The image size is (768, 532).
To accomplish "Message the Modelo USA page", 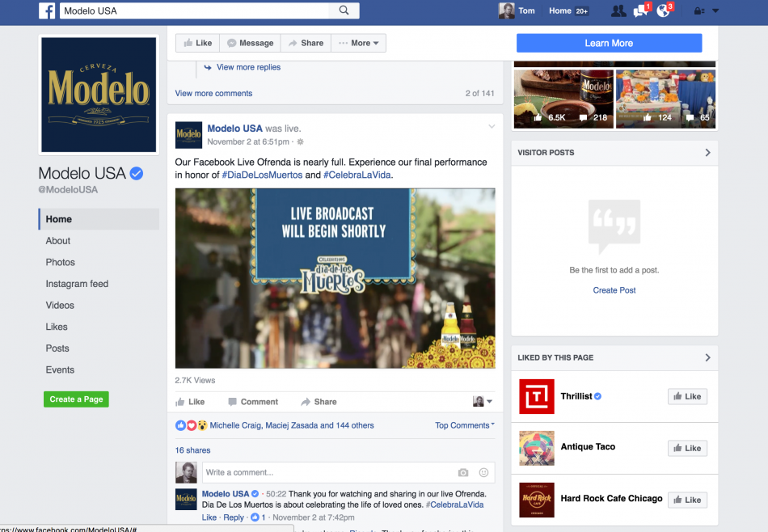I will (250, 43).
